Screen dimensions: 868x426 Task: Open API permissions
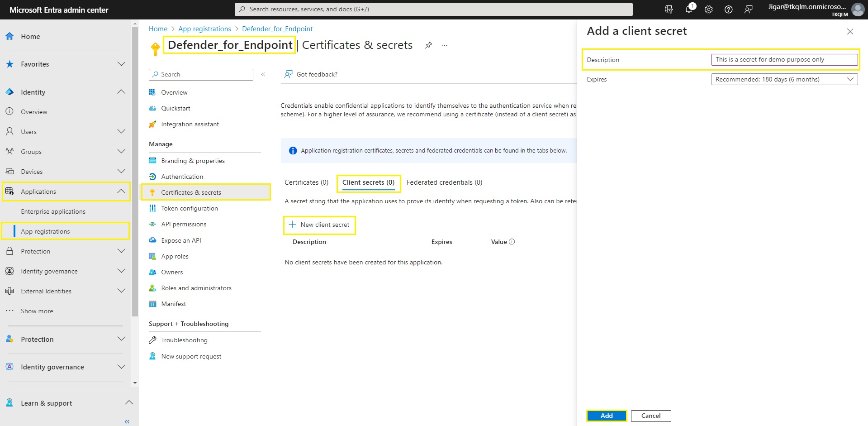tap(184, 224)
